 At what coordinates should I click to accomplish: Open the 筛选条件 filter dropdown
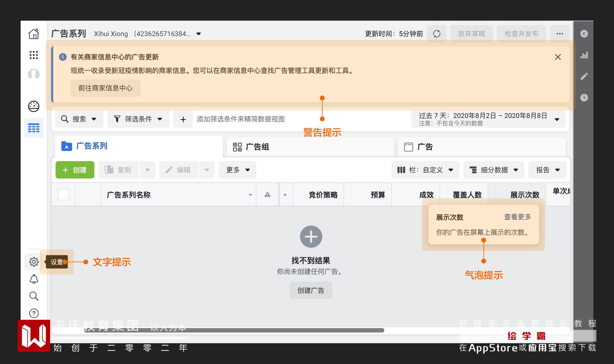(138, 119)
